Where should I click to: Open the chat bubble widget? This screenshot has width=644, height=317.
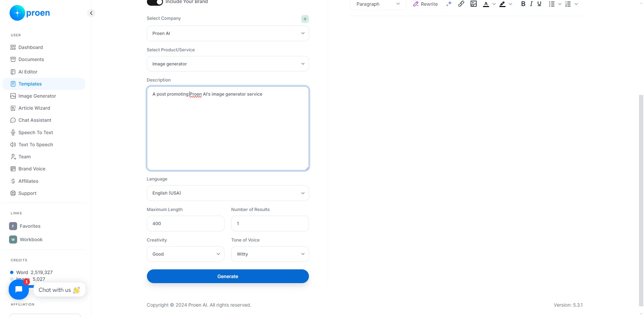click(x=19, y=289)
